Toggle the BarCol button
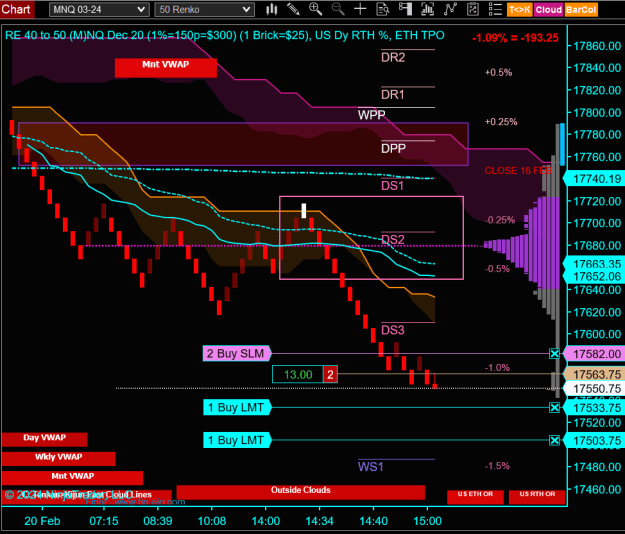Screen dimensions: 625x534 [x=581, y=10]
